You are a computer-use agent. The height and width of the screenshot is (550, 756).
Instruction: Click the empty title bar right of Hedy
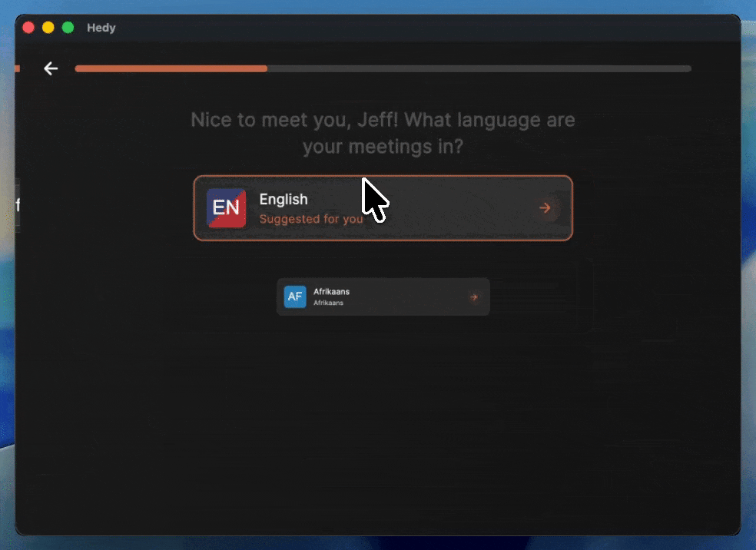[x=423, y=28]
